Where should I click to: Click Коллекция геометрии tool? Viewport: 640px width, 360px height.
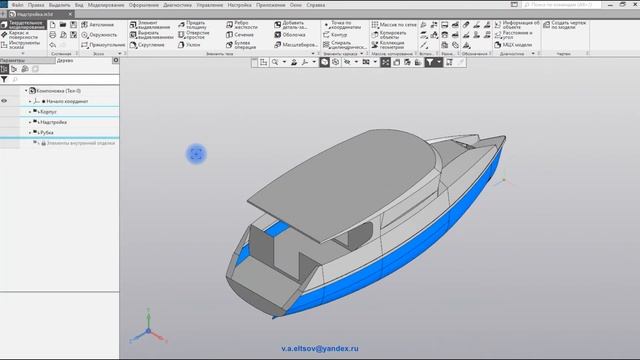[x=388, y=44]
